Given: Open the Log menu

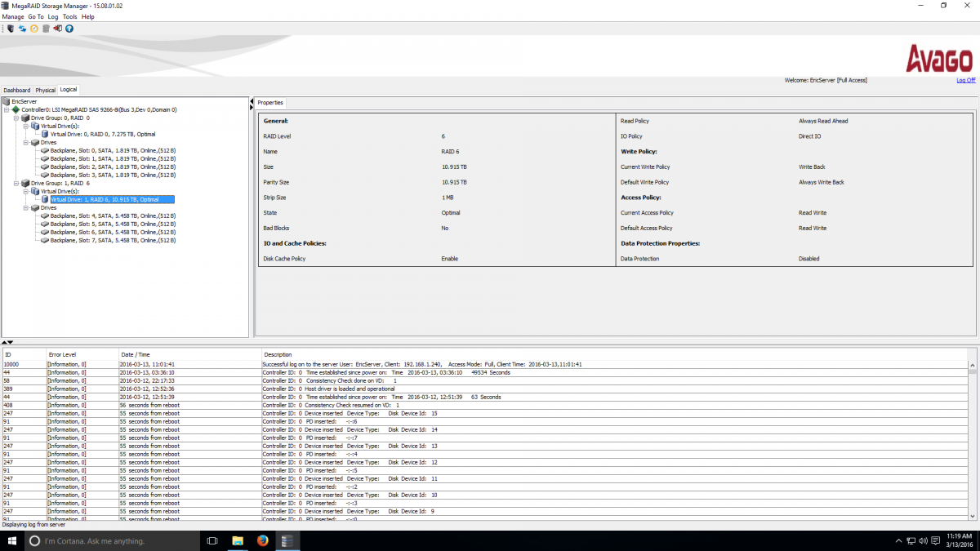Looking at the screenshot, I should 53,16.
